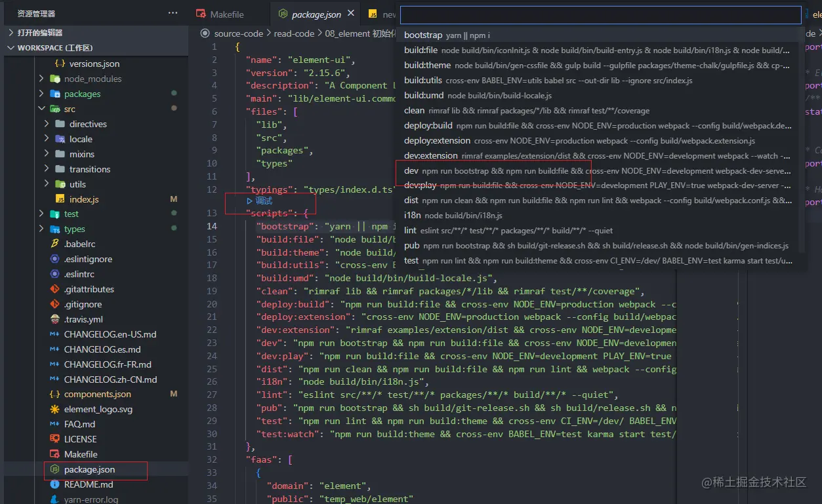The width and height of the screenshot is (822, 504).
Task: Collapse the src folder
Action: [x=41, y=109]
